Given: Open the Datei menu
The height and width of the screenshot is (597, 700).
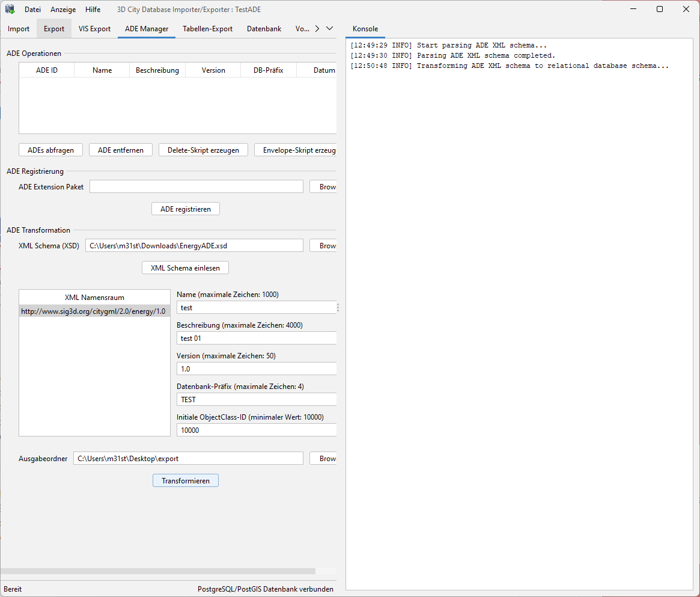Looking at the screenshot, I should (32, 10).
